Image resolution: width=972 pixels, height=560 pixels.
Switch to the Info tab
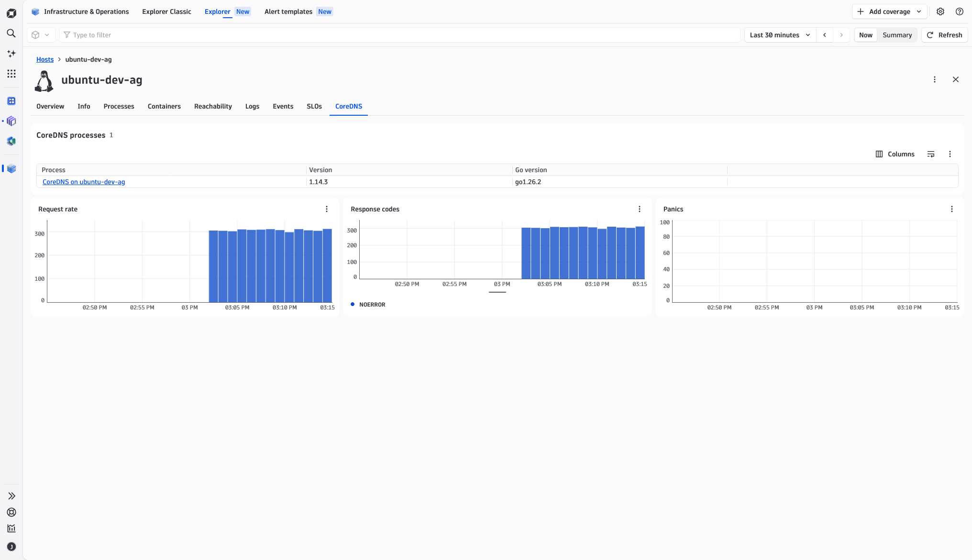[x=84, y=106]
